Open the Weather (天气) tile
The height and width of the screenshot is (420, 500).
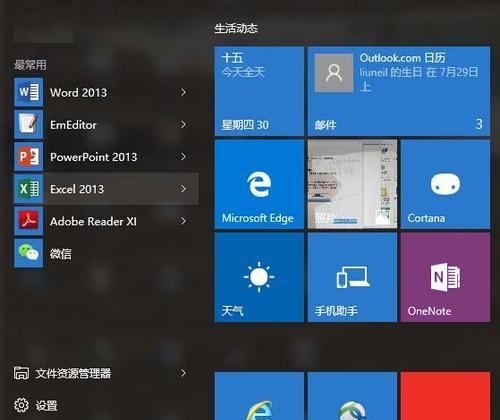tap(259, 277)
